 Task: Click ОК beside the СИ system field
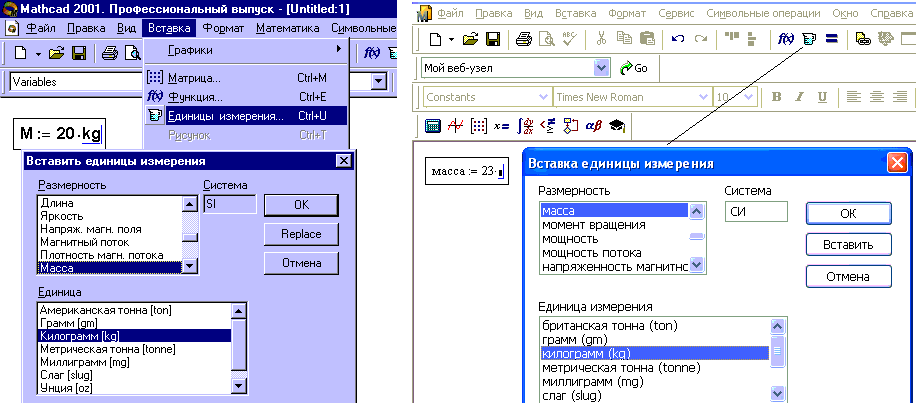849,213
